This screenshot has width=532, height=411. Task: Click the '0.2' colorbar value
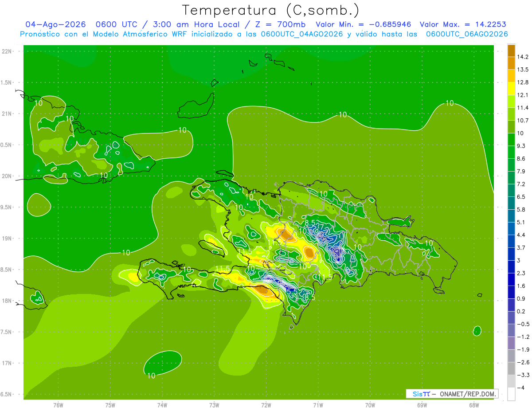tap(521, 311)
